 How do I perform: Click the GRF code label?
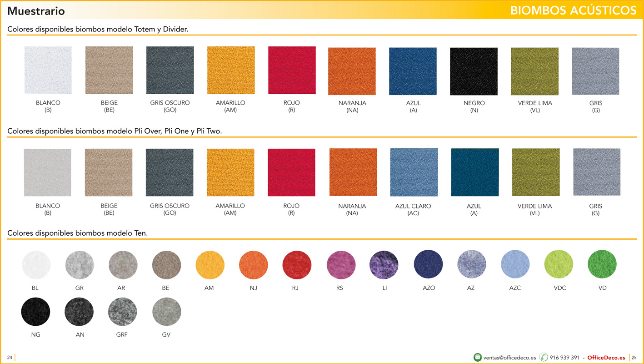click(122, 334)
